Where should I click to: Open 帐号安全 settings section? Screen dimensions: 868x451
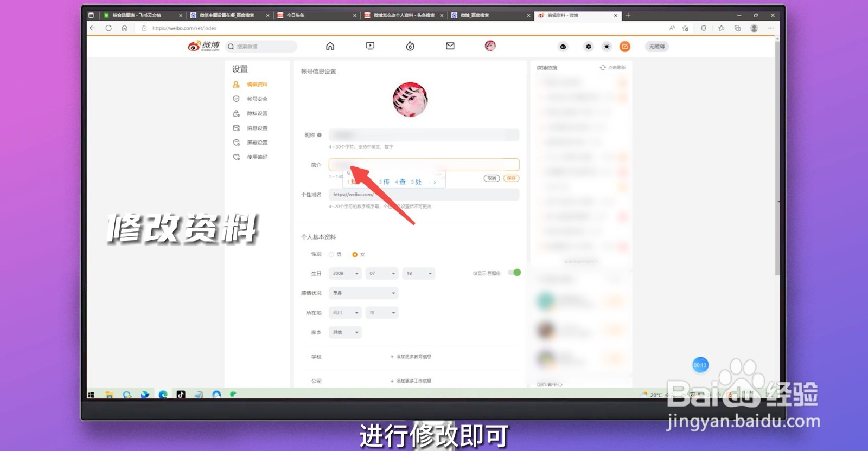click(x=257, y=99)
